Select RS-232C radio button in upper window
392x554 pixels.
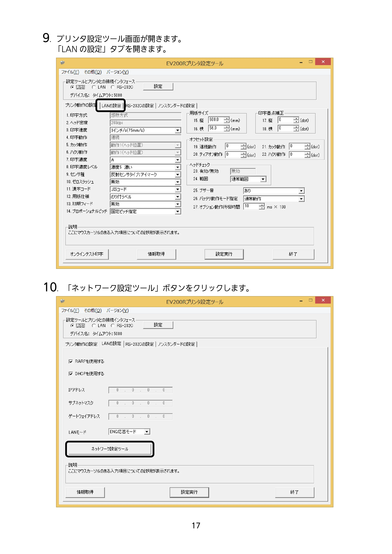pyautogui.click(x=113, y=87)
